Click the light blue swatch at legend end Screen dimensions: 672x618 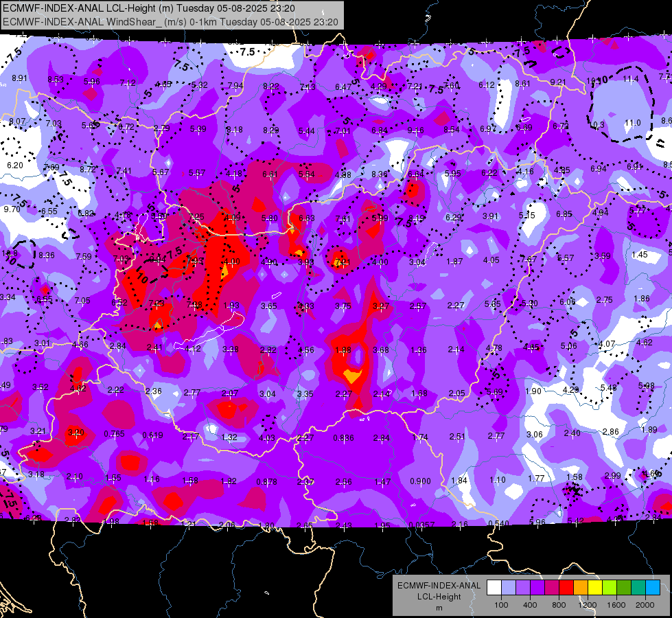point(653,588)
